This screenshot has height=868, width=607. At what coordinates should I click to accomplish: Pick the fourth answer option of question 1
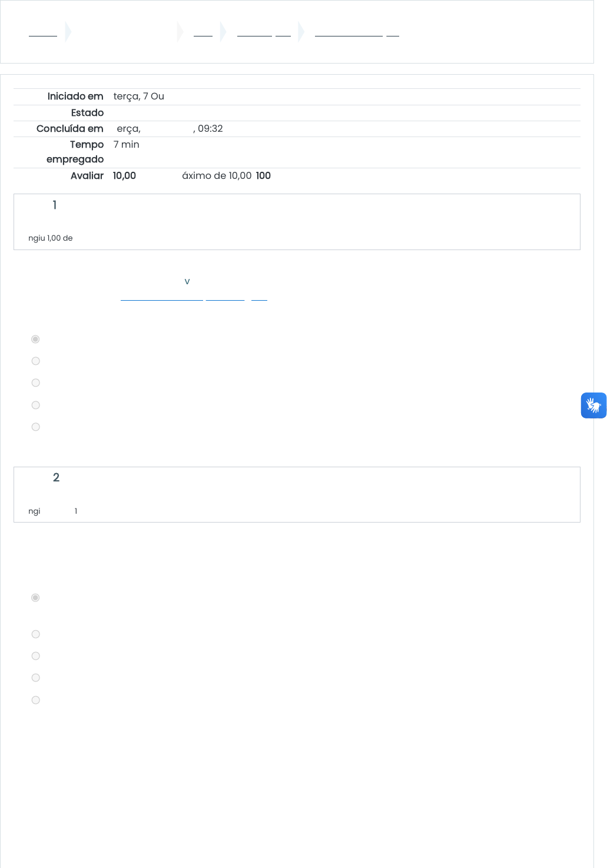(36, 405)
